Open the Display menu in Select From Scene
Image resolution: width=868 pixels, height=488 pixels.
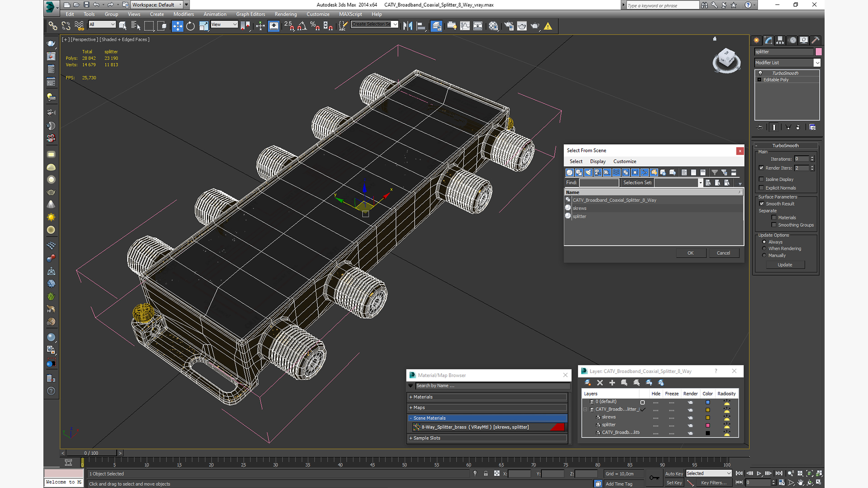598,161
